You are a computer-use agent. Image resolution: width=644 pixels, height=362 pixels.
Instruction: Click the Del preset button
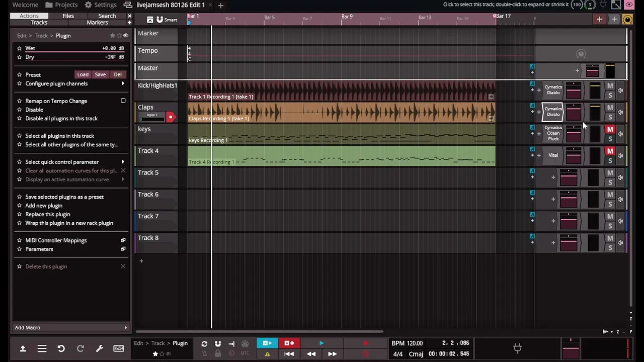coord(118,74)
